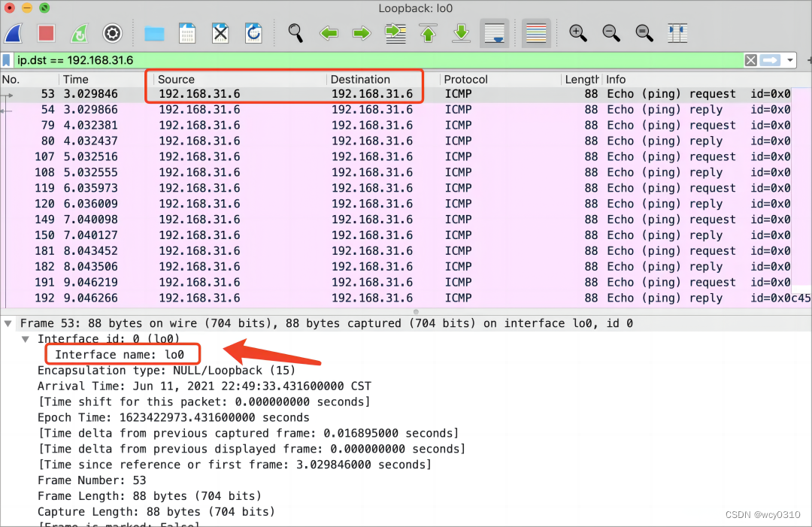Select Time delta from previous displayed frame

click(252, 449)
